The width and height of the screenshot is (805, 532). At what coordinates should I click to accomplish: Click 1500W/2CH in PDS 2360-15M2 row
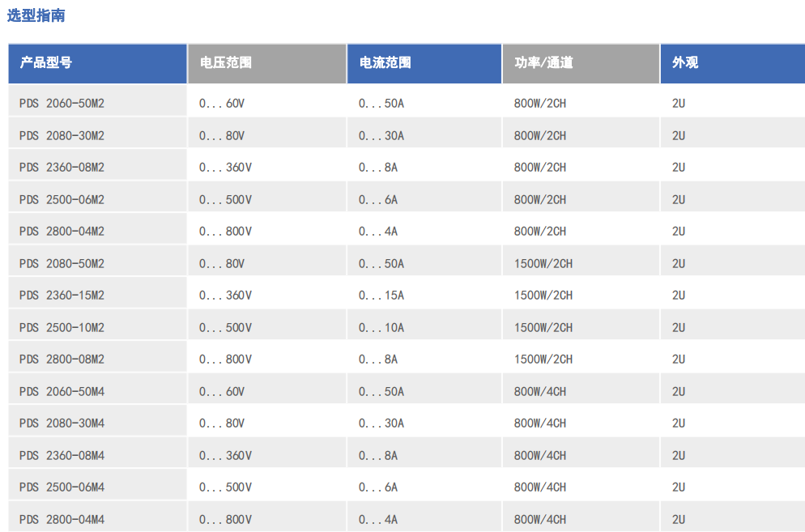543,296
